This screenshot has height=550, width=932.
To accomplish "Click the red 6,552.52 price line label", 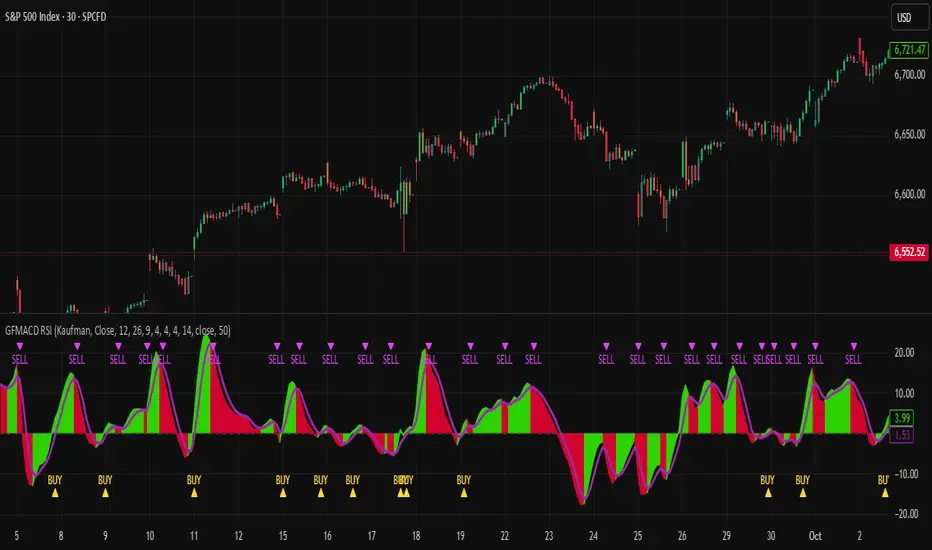I will click(x=909, y=252).
